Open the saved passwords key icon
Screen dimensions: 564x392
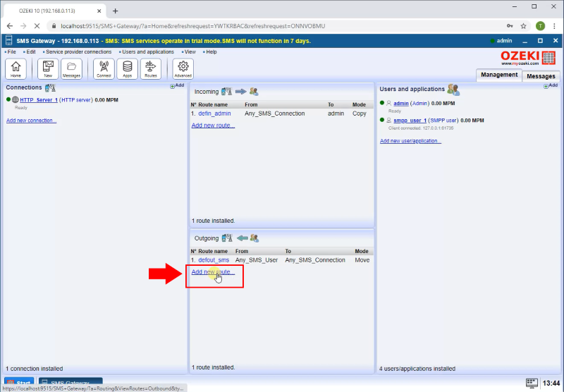coord(510,26)
